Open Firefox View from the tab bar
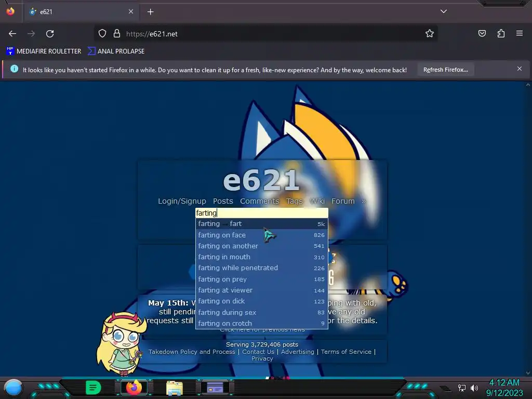This screenshot has width=532, height=399. tap(10, 11)
